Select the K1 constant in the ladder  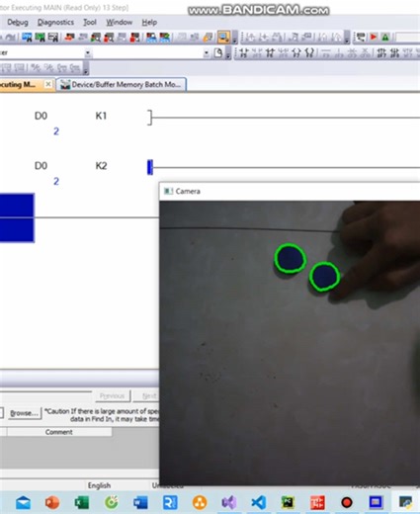point(101,116)
